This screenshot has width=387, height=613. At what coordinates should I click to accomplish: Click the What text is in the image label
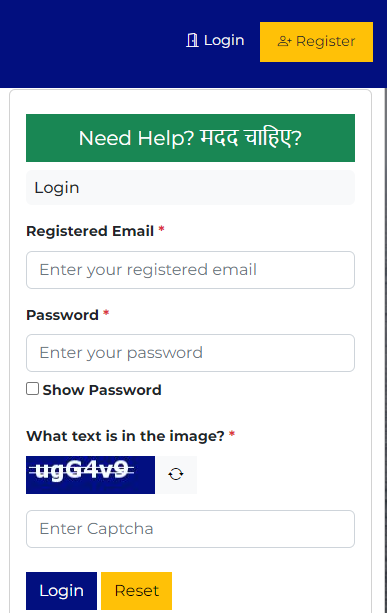point(125,436)
